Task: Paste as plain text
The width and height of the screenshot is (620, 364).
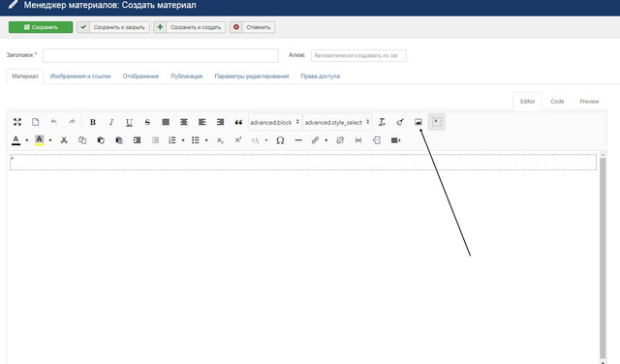Action: click(x=118, y=140)
